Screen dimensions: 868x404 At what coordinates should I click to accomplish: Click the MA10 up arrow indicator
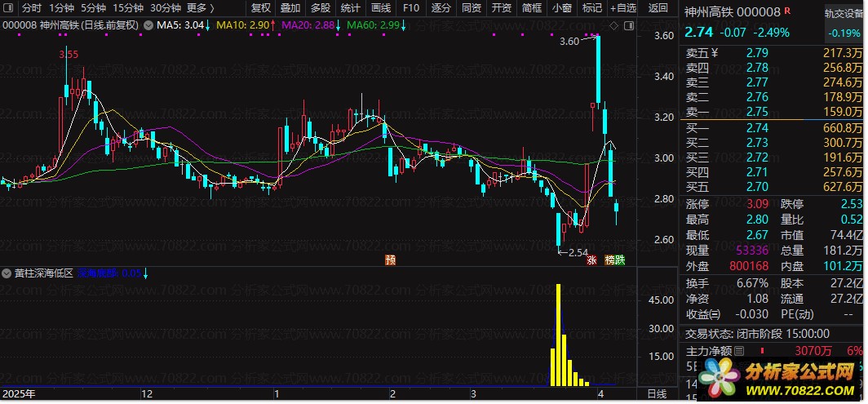click(273, 25)
